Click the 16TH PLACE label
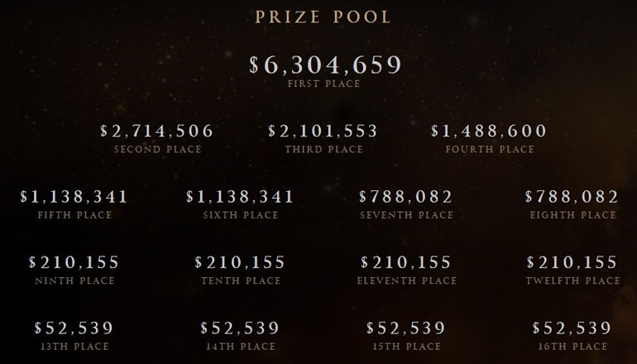 pyautogui.click(x=573, y=347)
